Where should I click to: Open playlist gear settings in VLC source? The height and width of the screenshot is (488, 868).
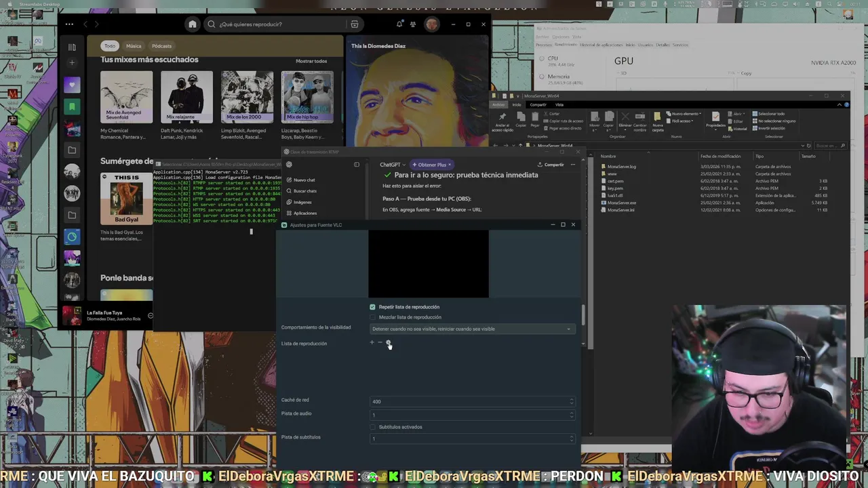tap(388, 343)
